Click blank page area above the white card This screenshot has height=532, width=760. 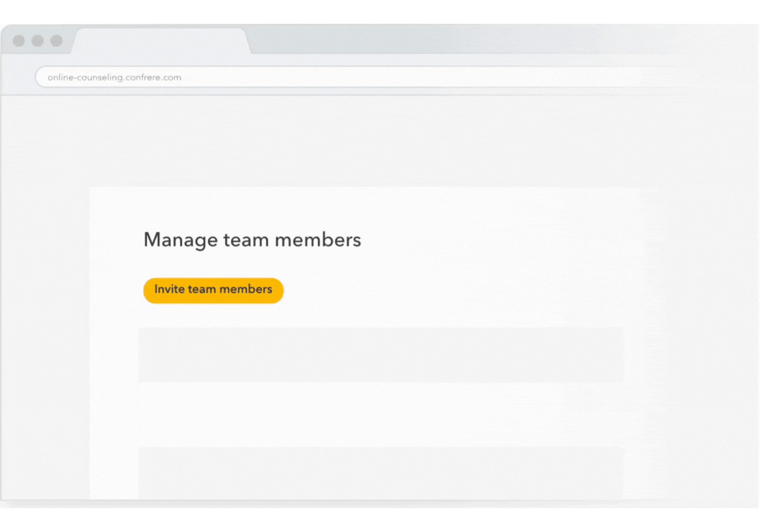click(x=380, y=142)
